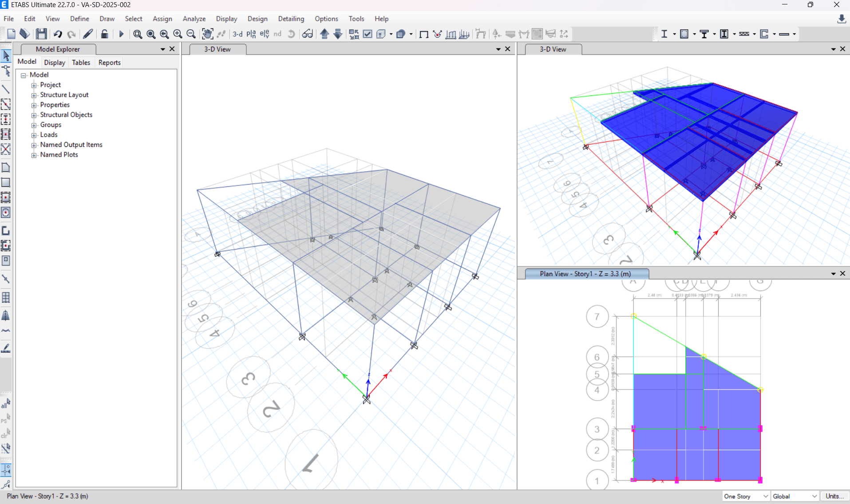Click the Select All icon

pyautogui.click(x=6, y=404)
